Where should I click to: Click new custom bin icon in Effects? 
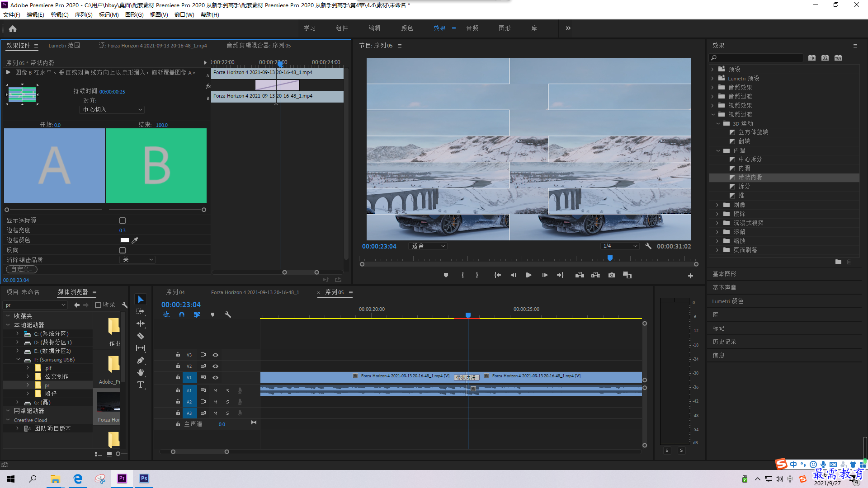pos(838,262)
